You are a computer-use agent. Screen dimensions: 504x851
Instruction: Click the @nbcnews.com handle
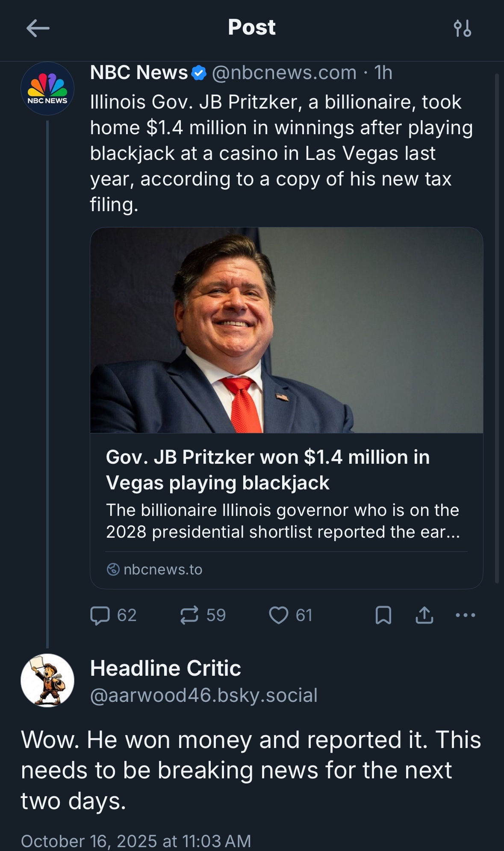pos(284,73)
